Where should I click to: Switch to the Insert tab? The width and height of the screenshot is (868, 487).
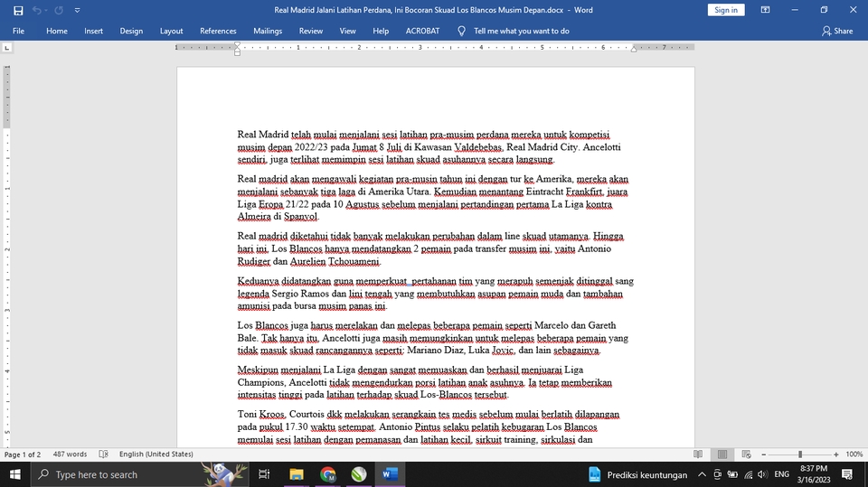[x=93, y=31]
